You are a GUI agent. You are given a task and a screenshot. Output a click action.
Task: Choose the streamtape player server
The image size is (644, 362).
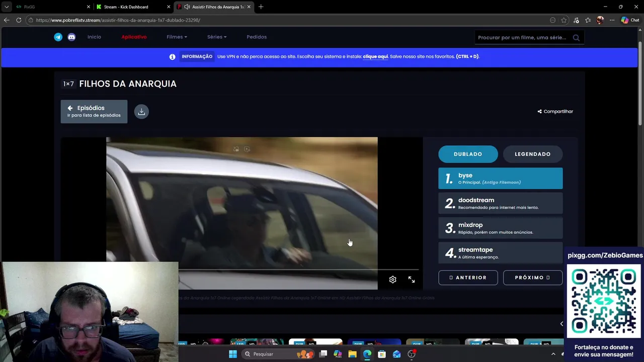[x=500, y=253]
